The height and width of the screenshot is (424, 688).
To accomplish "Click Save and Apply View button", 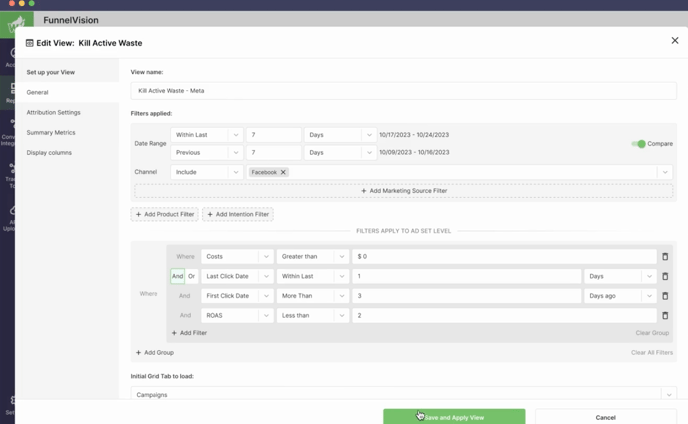I will (454, 417).
